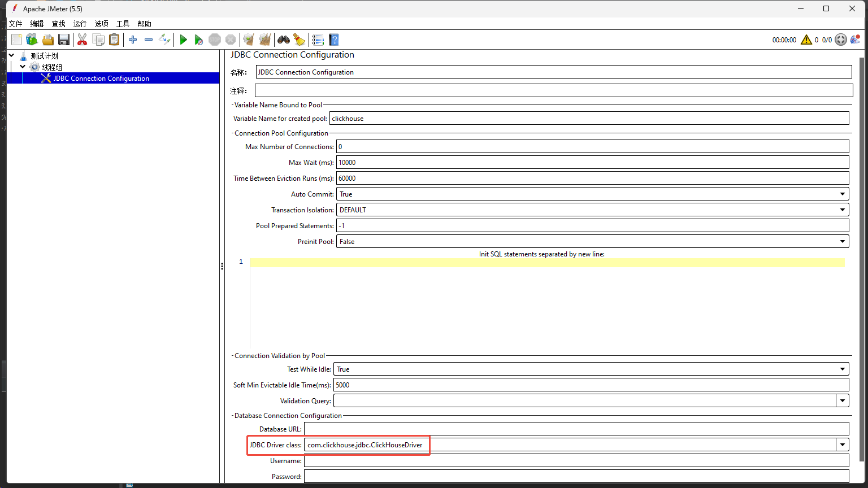Click Max Number of Connections field
Image resolution: width=868 pixels, height=488 pixels.
click(x=593, y=146)
